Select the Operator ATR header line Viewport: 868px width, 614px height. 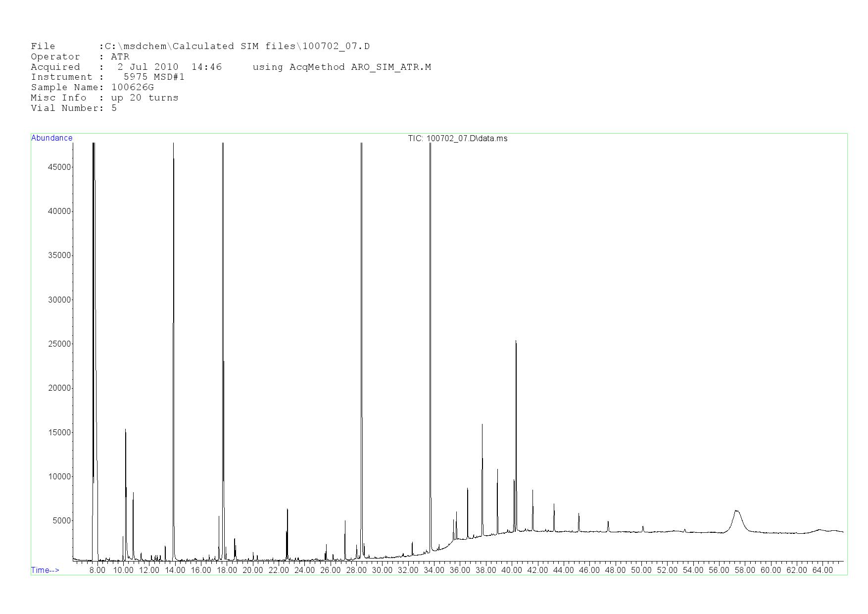click(x=80, y=57)
